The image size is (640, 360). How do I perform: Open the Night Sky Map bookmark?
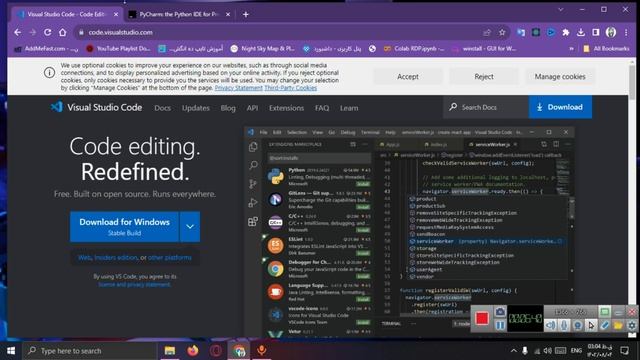[262, 49]
